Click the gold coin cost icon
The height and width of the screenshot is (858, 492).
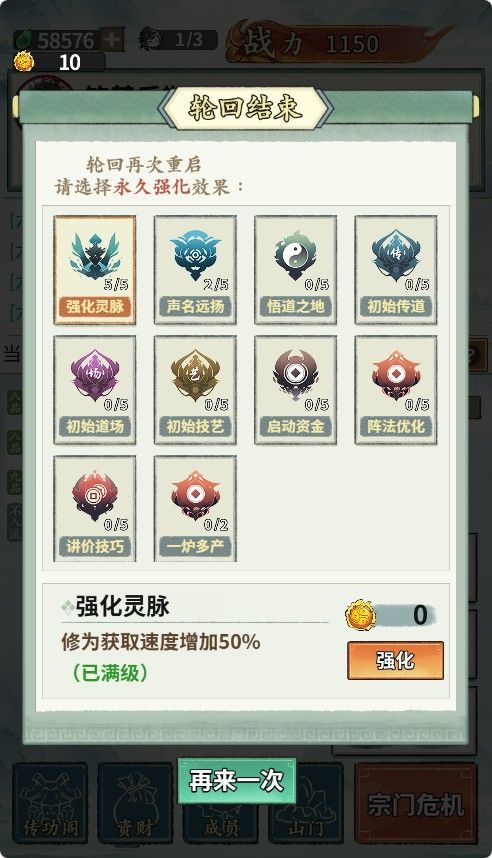(x=360, y=615)
